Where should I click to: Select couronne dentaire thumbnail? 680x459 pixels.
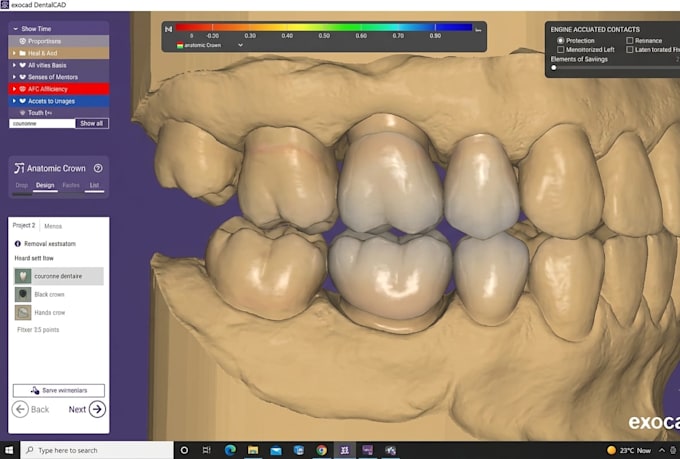point(23,276)
